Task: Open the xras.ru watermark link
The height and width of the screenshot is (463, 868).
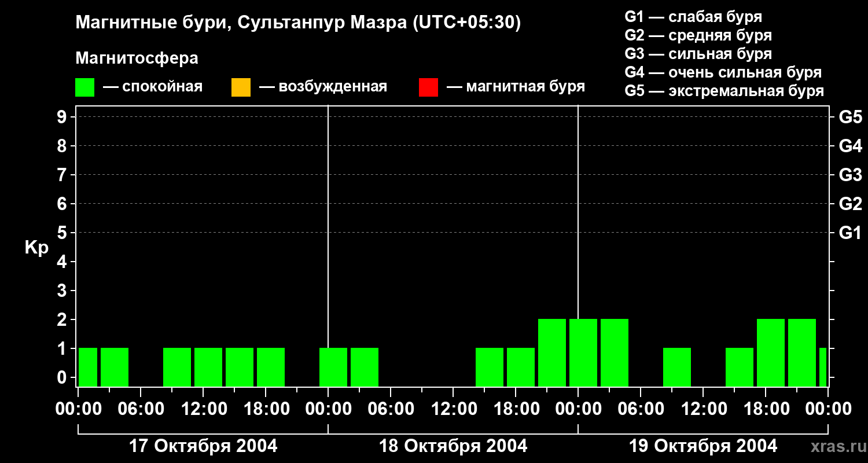Action: [835, 447]
